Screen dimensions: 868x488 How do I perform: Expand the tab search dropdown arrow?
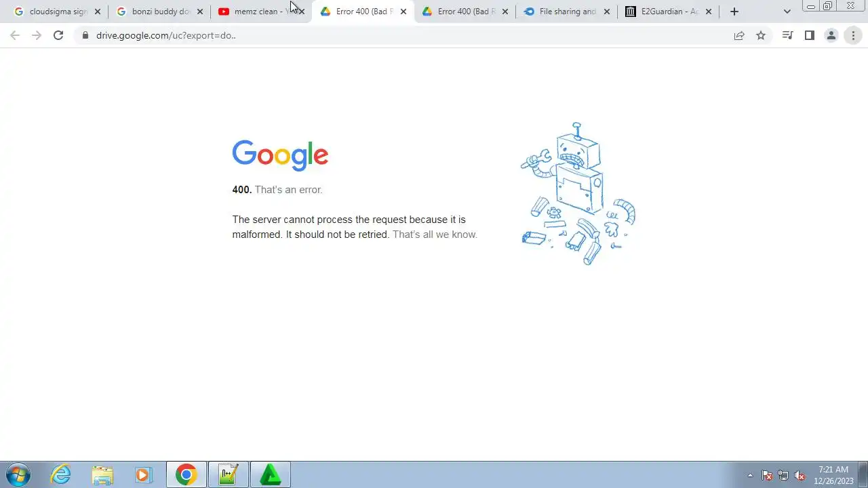787,12
